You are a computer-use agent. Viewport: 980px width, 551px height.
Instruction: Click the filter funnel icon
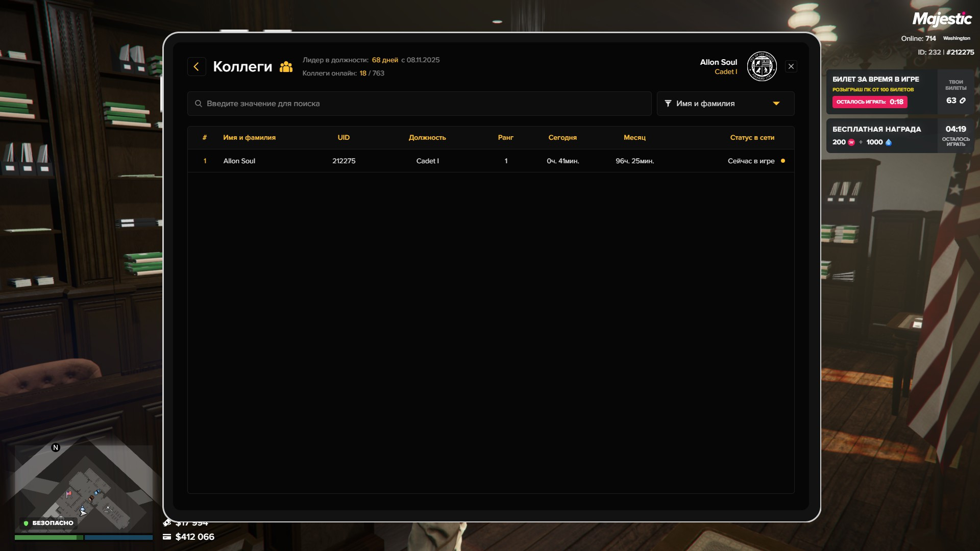coord(668,104)
